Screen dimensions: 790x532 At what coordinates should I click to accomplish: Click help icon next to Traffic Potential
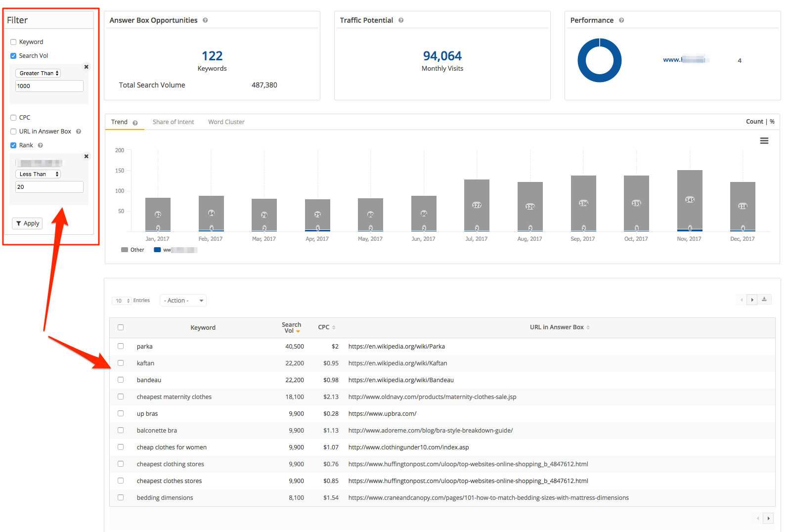(401, 20)
